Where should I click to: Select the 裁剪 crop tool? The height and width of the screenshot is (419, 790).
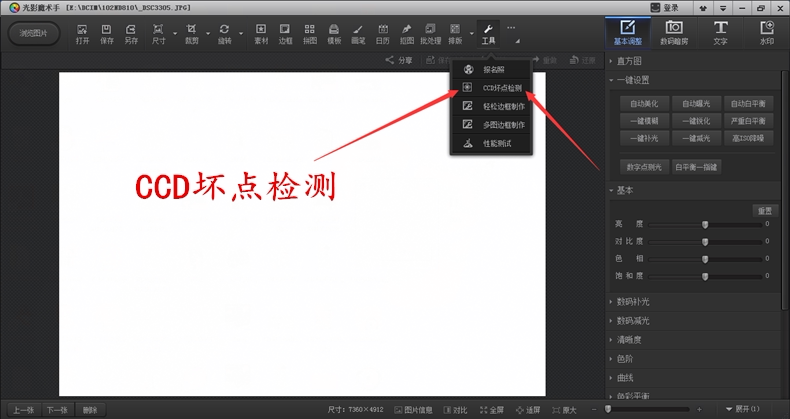coord(191,34)
